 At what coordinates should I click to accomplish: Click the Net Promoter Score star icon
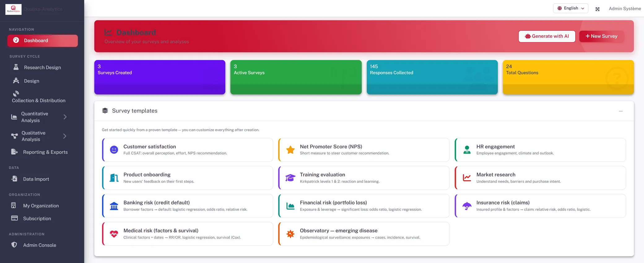click(x=290, y=150)
